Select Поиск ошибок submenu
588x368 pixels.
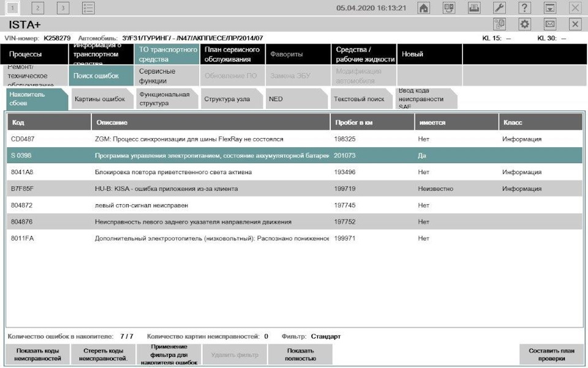[101, 75]
